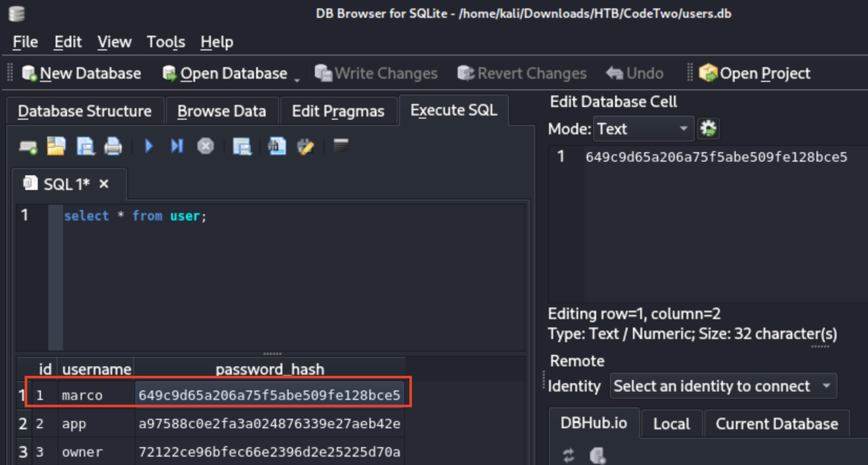
Task: Switch to the Browse Data tab
Action: pyautogui.click(x=221, y=111)
